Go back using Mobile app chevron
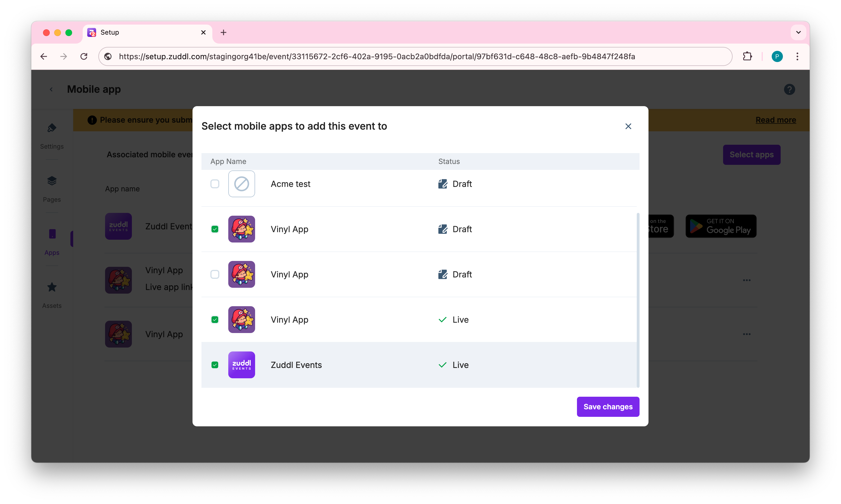 [51, 89]
